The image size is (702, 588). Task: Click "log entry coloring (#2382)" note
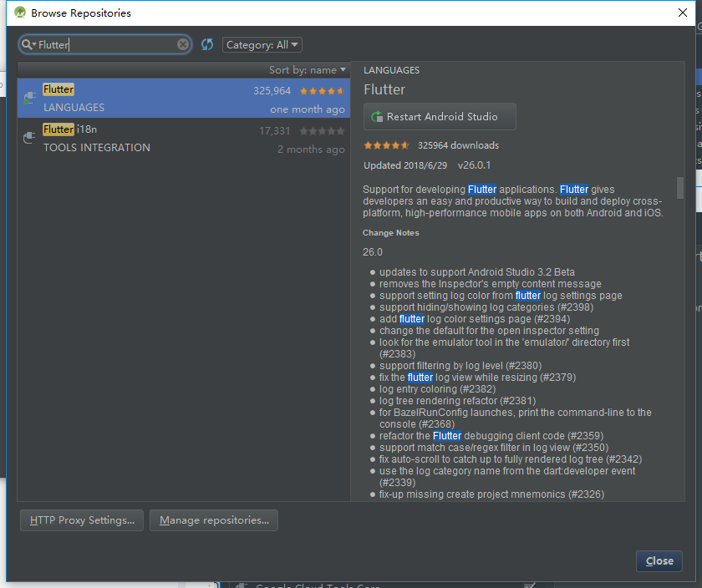coord(437,389)
